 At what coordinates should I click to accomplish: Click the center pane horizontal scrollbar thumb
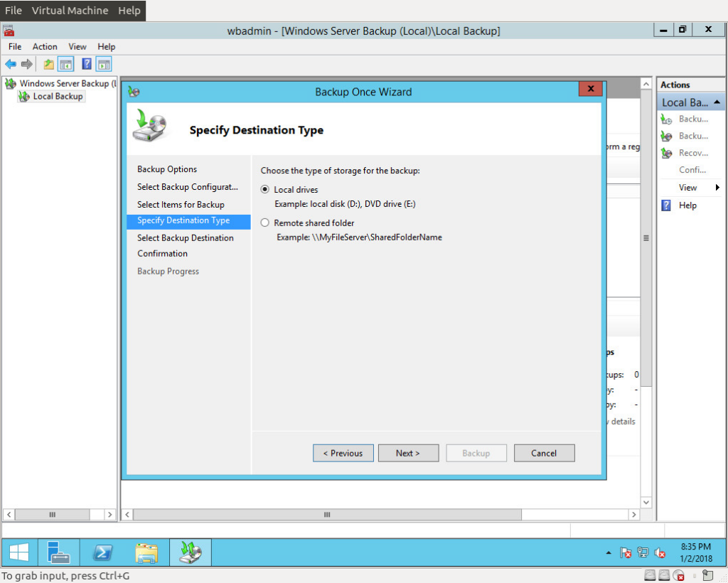(327, 514)
